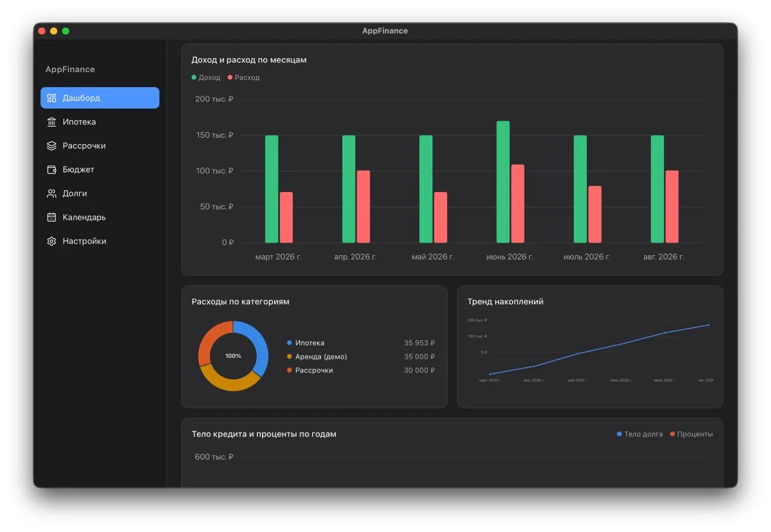Click the Тело кредита и проценты по годам heading

264,434
